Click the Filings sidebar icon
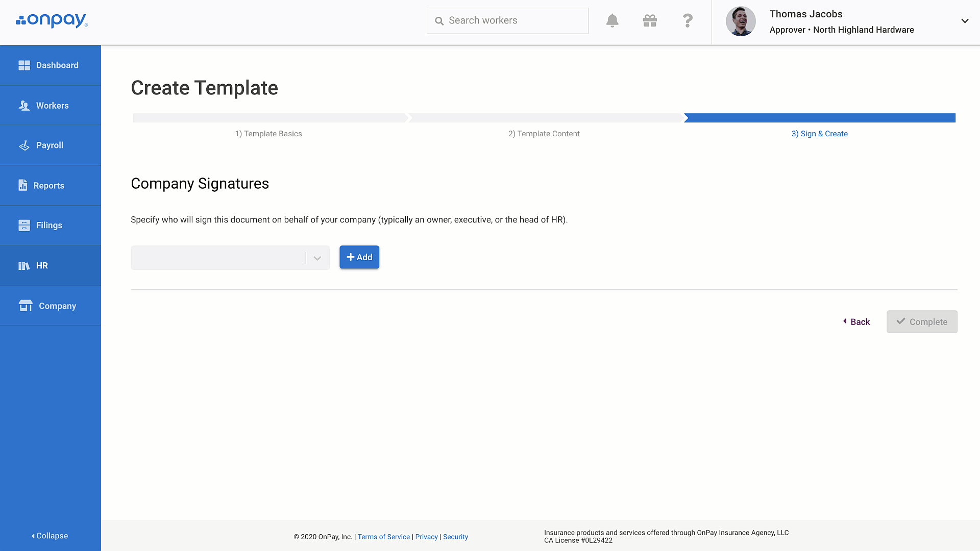The width and height of the screenshot is (980, 551). pos(23,226)
